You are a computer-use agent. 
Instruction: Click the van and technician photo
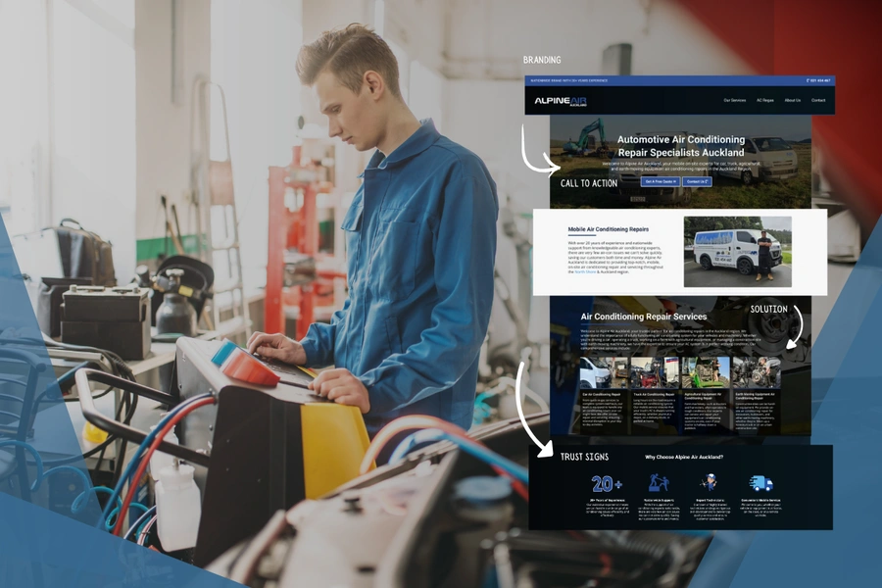click(737, 252)
